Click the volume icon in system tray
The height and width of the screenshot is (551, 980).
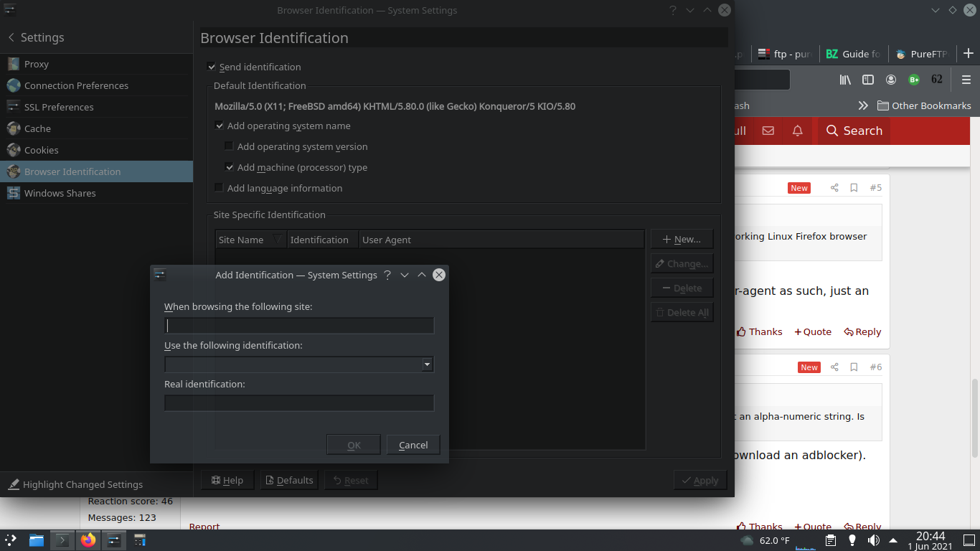873,540
